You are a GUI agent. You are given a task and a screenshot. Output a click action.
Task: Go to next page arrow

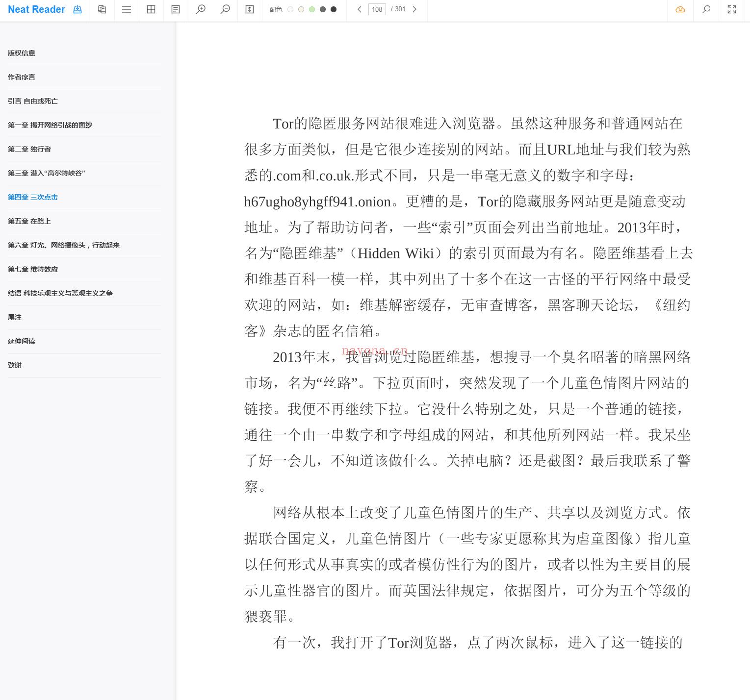coord(414,9)
